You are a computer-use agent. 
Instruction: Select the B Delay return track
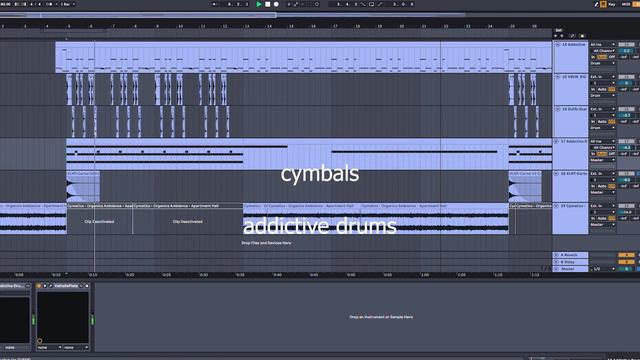click(570, 262)
